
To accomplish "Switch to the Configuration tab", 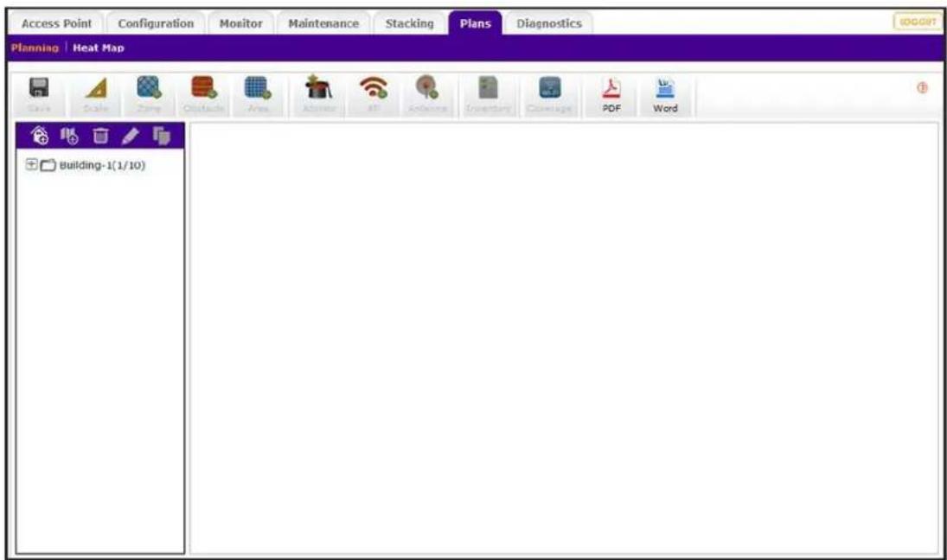I will [x=156, y=23].
